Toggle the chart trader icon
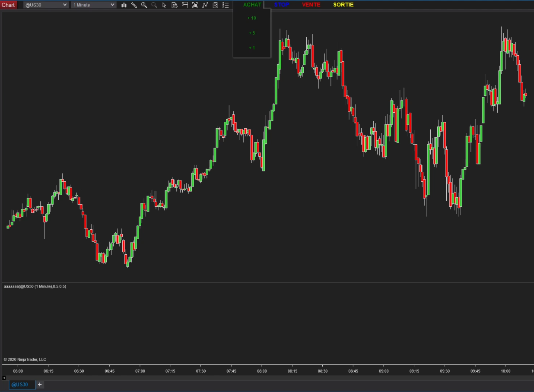534x392 pixels. point(184,5)
